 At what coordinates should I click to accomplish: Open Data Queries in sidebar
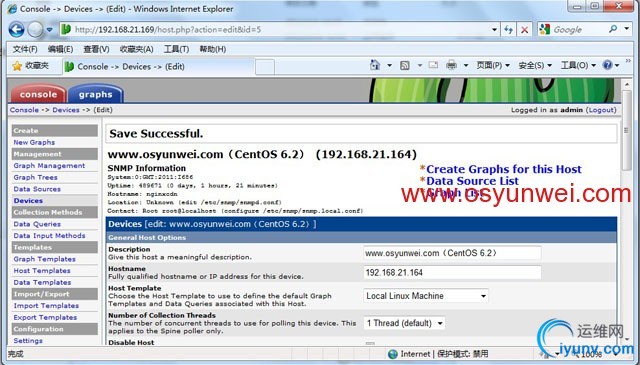click(x=37, y=224)
